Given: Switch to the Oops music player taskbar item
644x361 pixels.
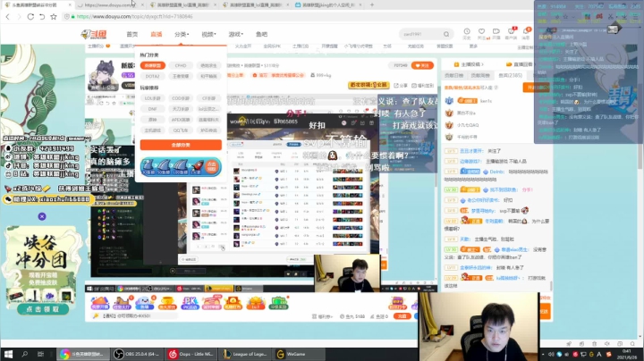Looking at the screenshot, I should tap(191, 354).
